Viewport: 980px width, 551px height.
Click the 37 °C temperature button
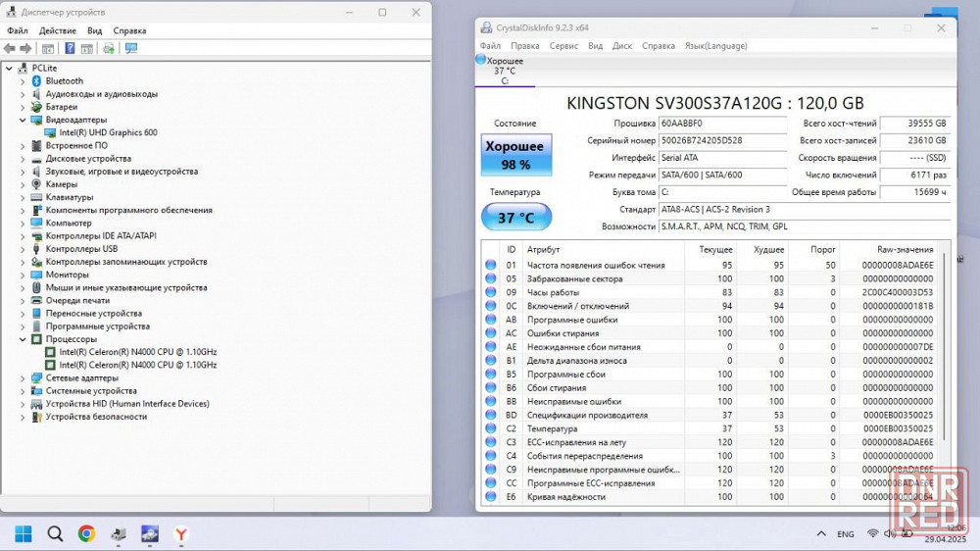coord(516,218)
